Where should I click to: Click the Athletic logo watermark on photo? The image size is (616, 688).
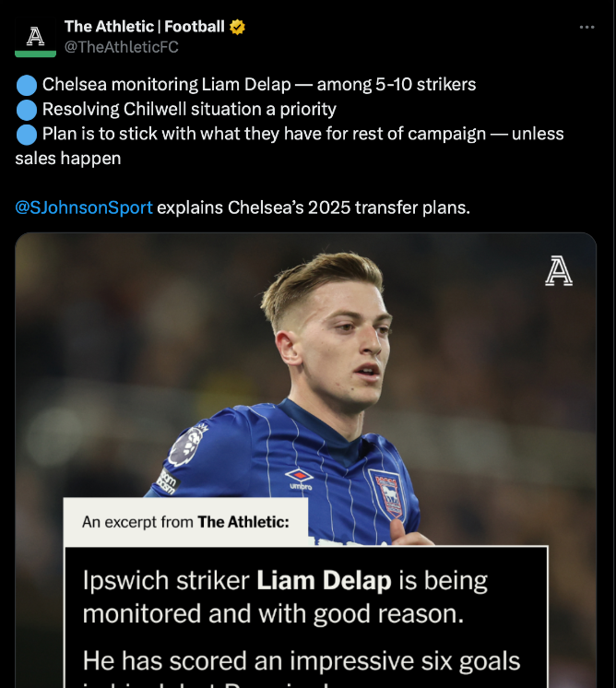[558, 271]
